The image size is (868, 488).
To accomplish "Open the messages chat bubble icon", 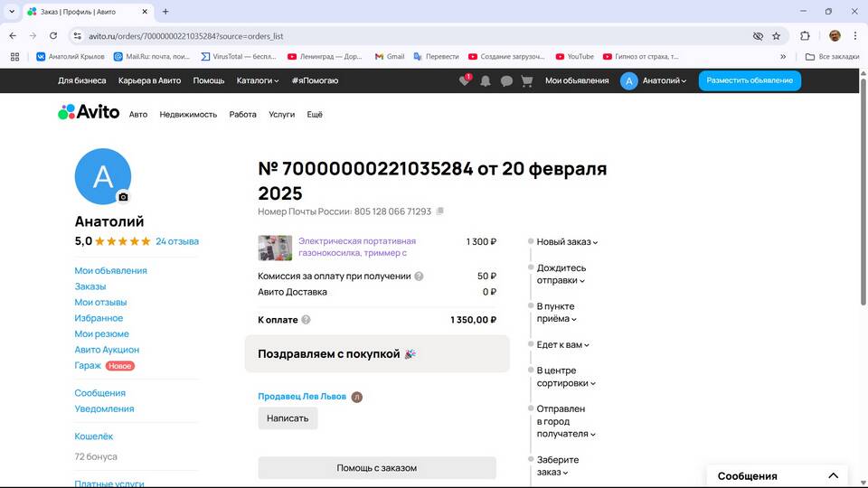I will [506, 80].
